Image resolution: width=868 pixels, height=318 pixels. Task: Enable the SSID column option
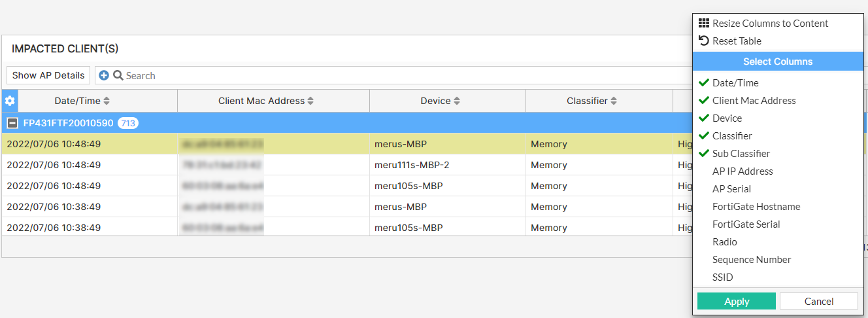point(723,277)
